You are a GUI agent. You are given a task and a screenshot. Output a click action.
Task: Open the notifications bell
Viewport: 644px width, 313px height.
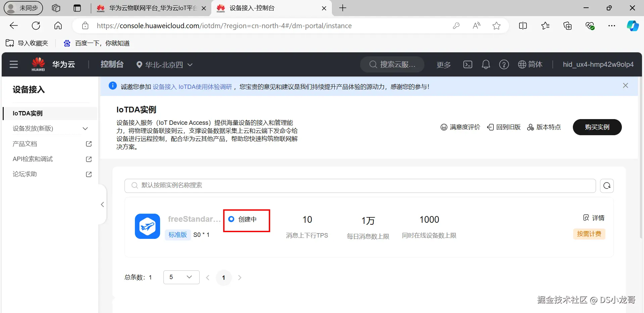[486, 64]
